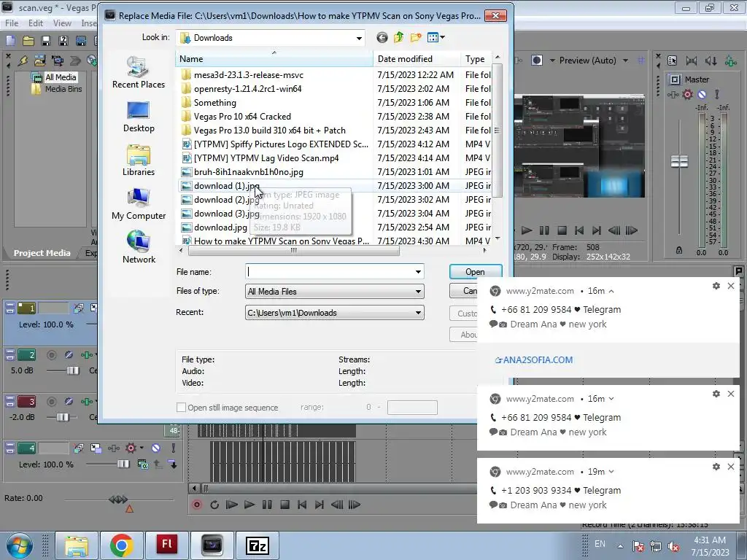The height and width of the screenshot is (560, 747).
Task: Sort files by the Name column header
Action: click(274, 59)
